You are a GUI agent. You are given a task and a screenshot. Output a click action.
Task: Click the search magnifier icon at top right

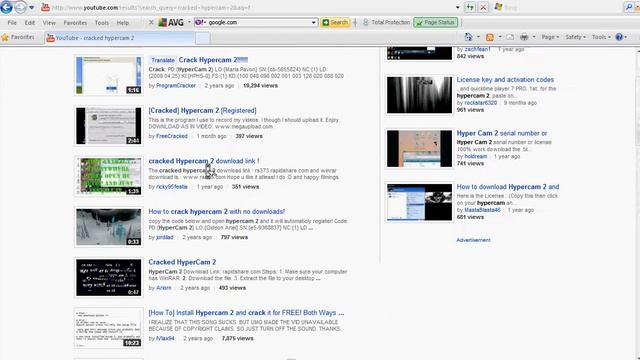click(629, 7)
